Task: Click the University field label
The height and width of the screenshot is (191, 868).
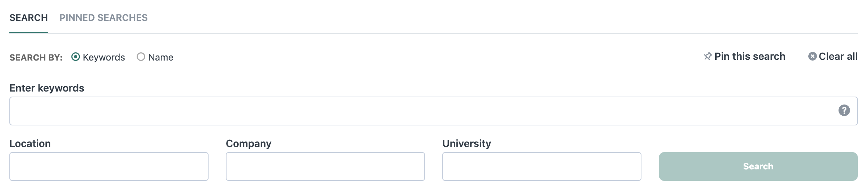Action: pos(467,144)
